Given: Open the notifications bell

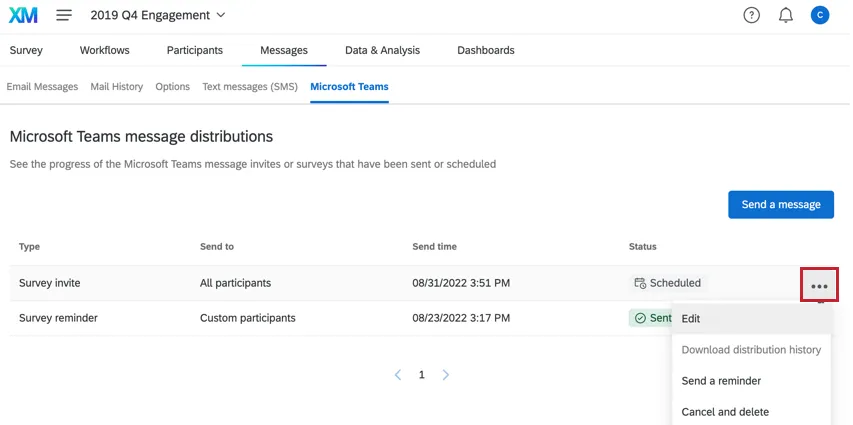Looking at the screenshot, I should 786,15.
